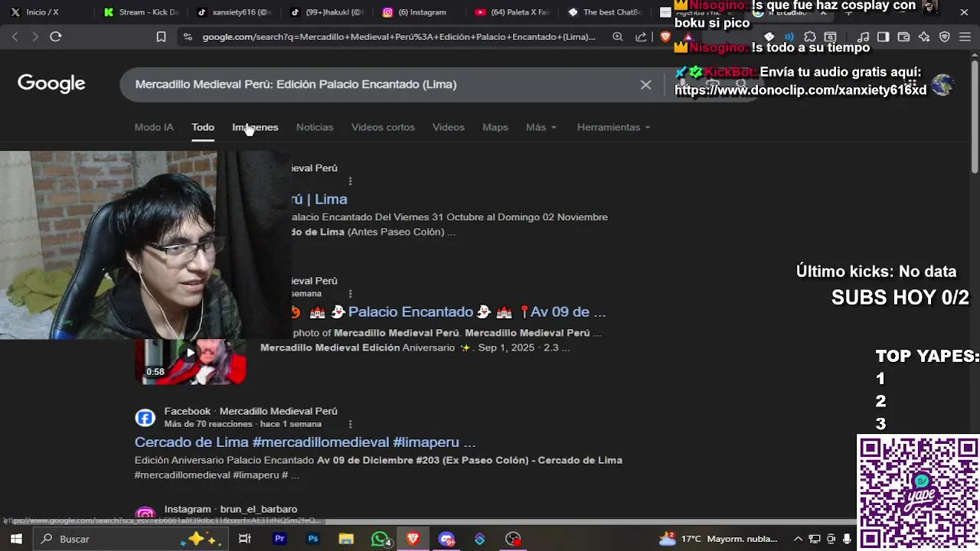
Task: Click the Google search query input field
Action: coord(383,84)
